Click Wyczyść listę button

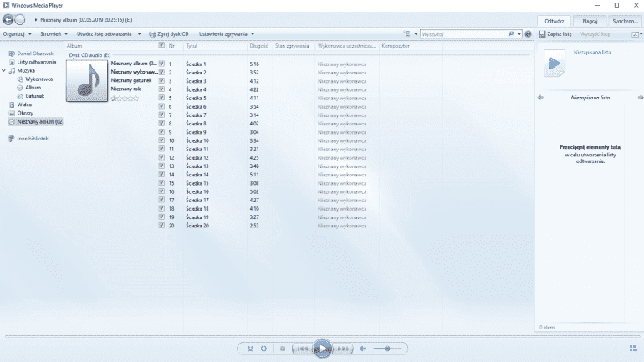(x=595, y=34)
